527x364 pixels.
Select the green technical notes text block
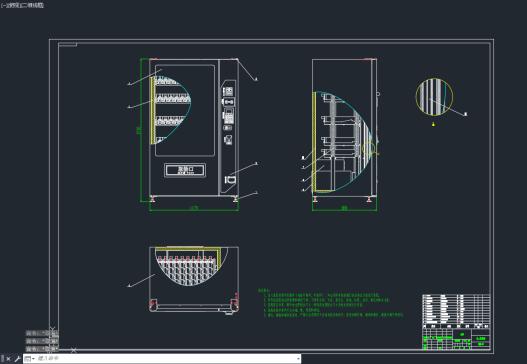click(x=331, y=303)
